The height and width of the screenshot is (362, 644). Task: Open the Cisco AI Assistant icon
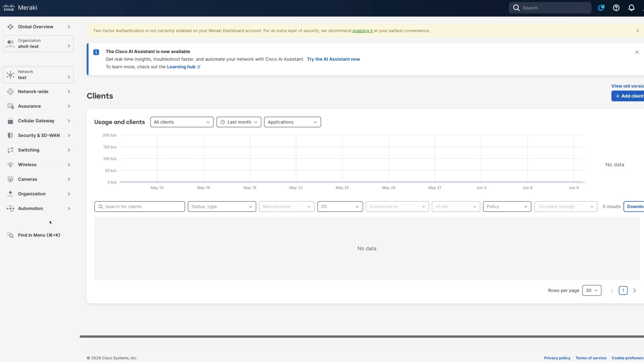click(601, 8)
